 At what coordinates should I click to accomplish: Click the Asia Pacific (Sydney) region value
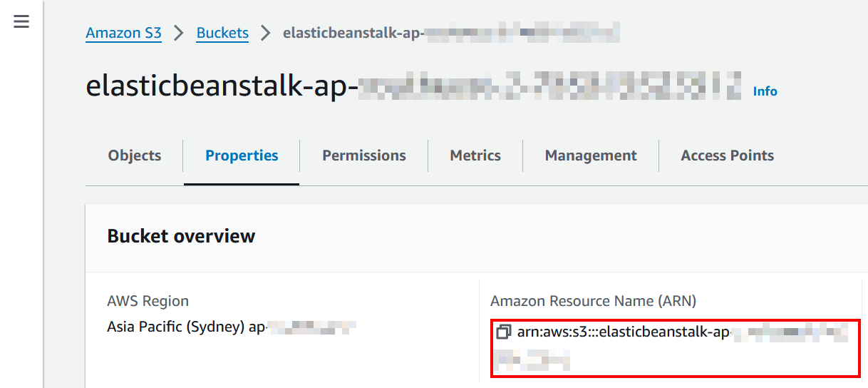185,327
